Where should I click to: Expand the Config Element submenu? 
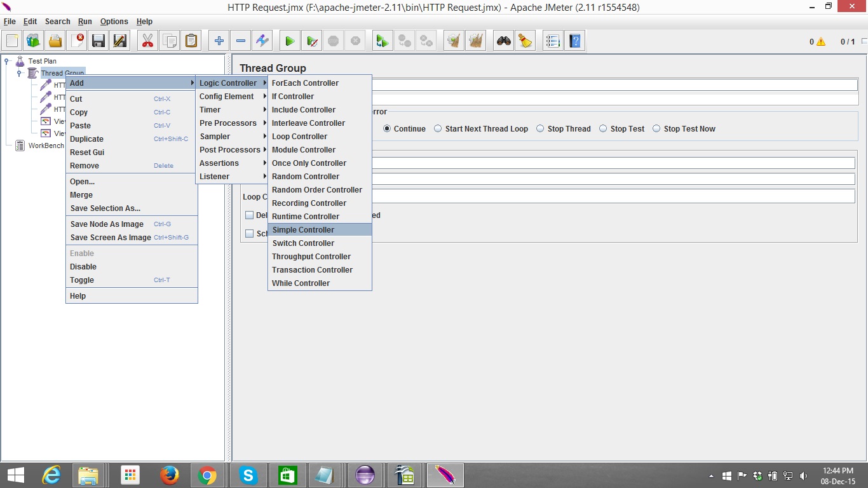click(x=231, y=97)
